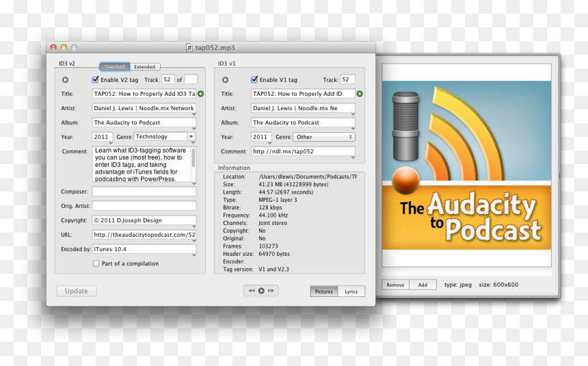Expand V2 URL field disclosure triangle

point(194,241)
